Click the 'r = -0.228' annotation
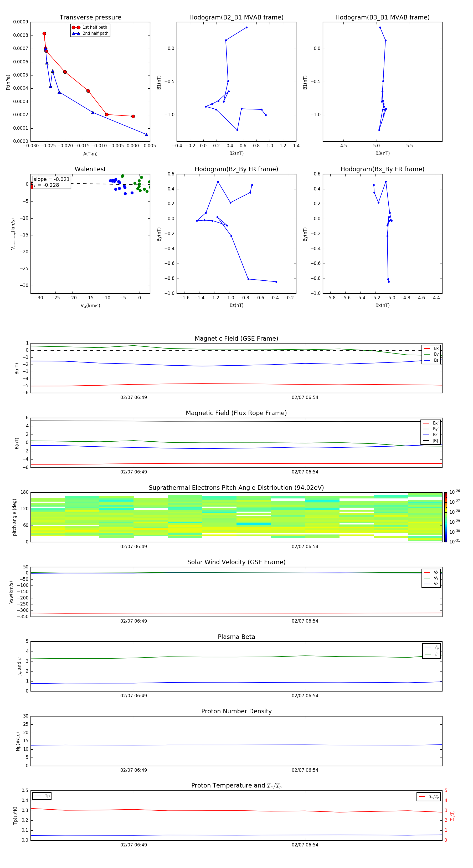Screen dimensions: 473x868 47,185
